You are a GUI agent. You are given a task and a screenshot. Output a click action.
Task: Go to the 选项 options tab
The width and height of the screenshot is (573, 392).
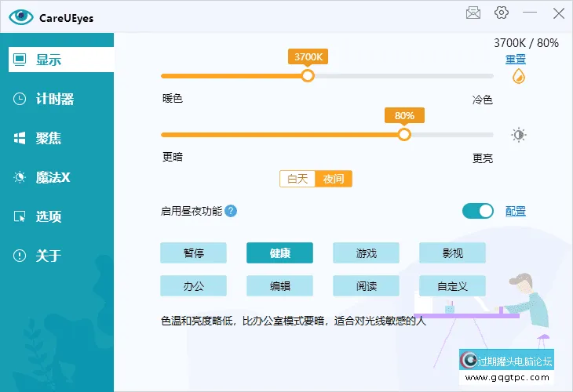click(49, 216)
